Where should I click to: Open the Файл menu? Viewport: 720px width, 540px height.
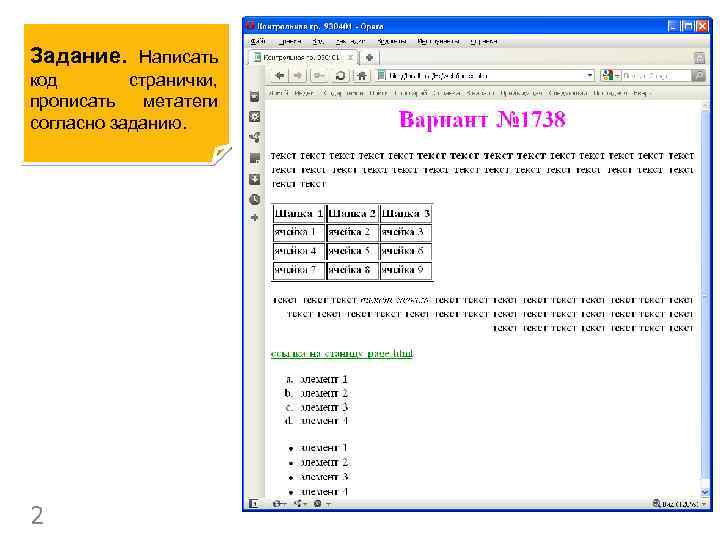(x=258, y=41)
